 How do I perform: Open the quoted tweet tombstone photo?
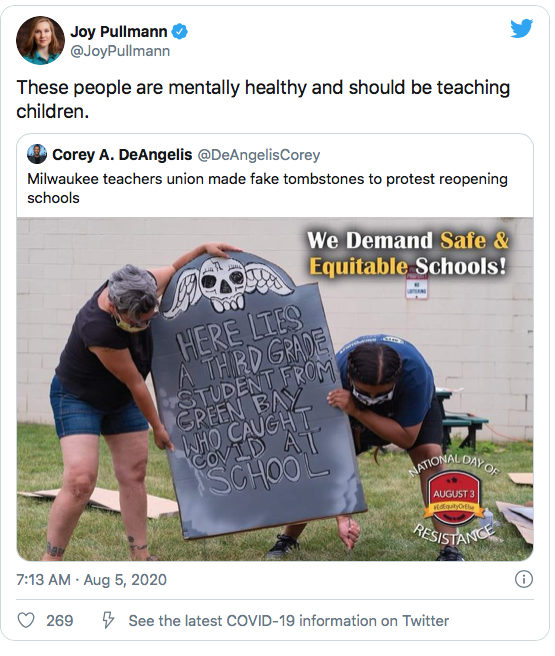(275, 389)
